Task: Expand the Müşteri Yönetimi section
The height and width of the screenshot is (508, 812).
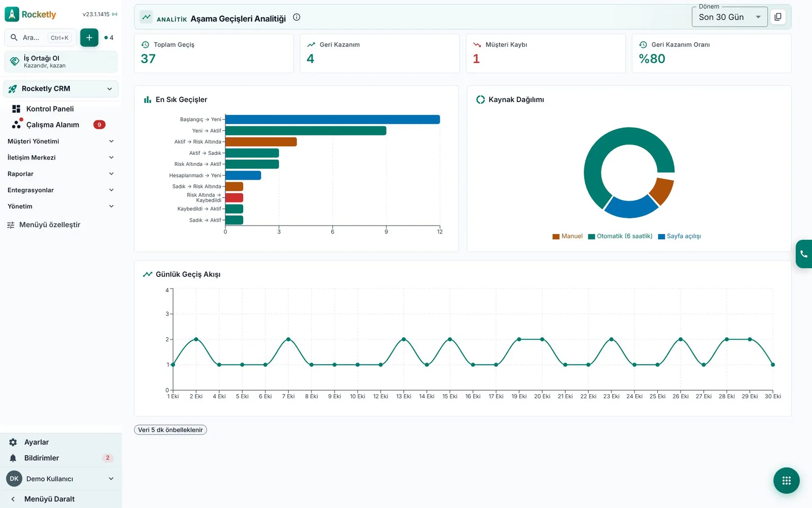Action: tap(61, 141)
